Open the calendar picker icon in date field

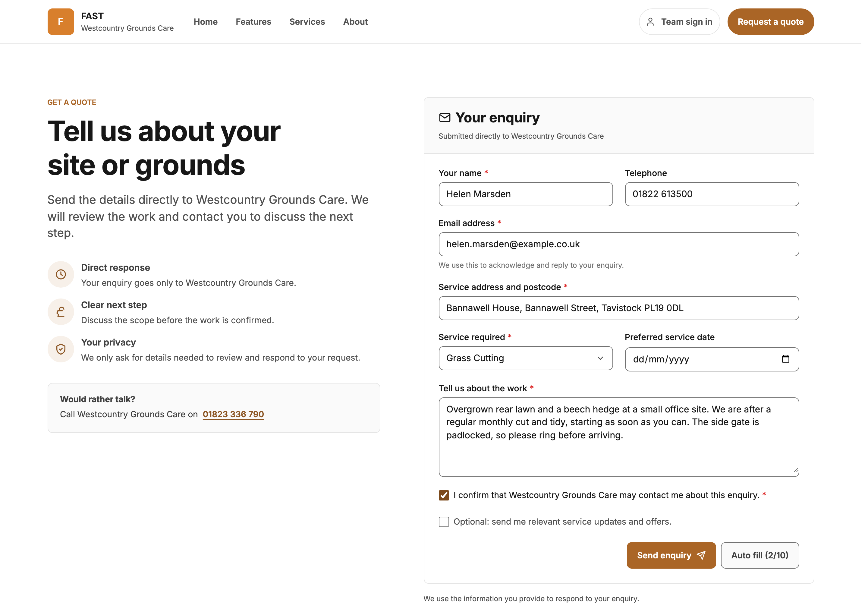pos(785,358)
